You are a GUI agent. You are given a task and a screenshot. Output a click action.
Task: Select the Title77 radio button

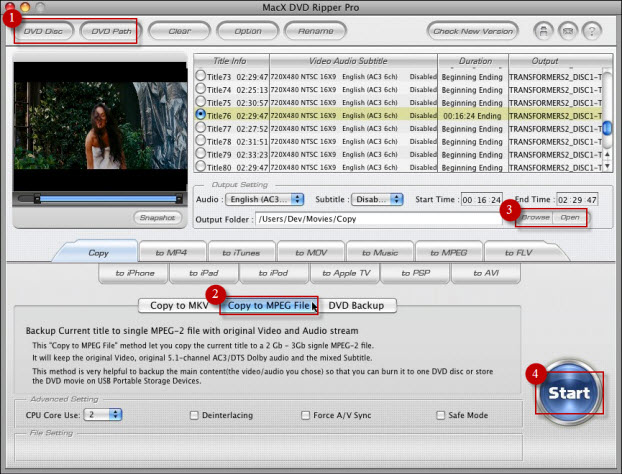point(201,128)
